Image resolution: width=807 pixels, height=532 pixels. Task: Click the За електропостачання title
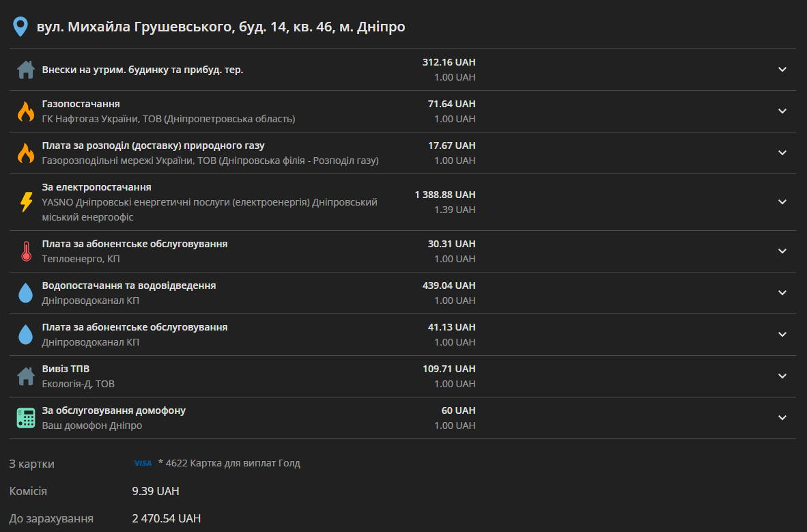click(97, 187)
